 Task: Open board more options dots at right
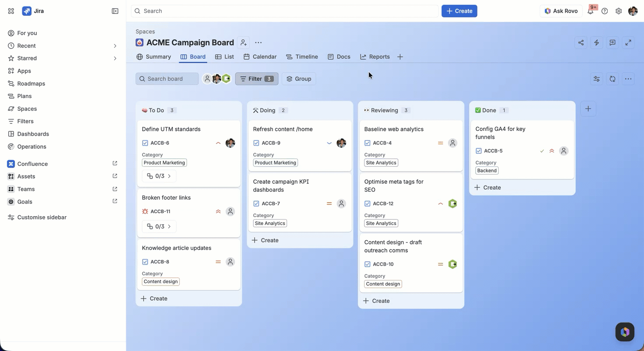pyautogui.click(x=628, y=79)
